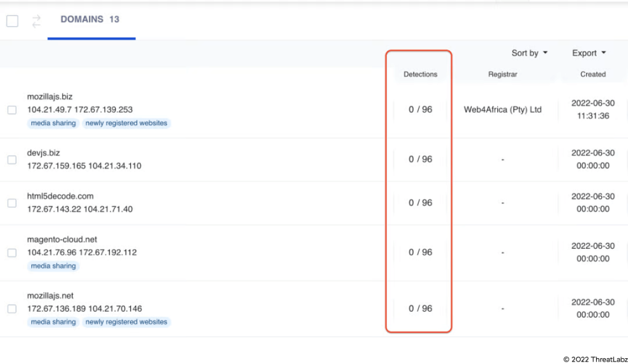Click the Detections column header
This screenshot has height=364, width=628.
point(420,74)
